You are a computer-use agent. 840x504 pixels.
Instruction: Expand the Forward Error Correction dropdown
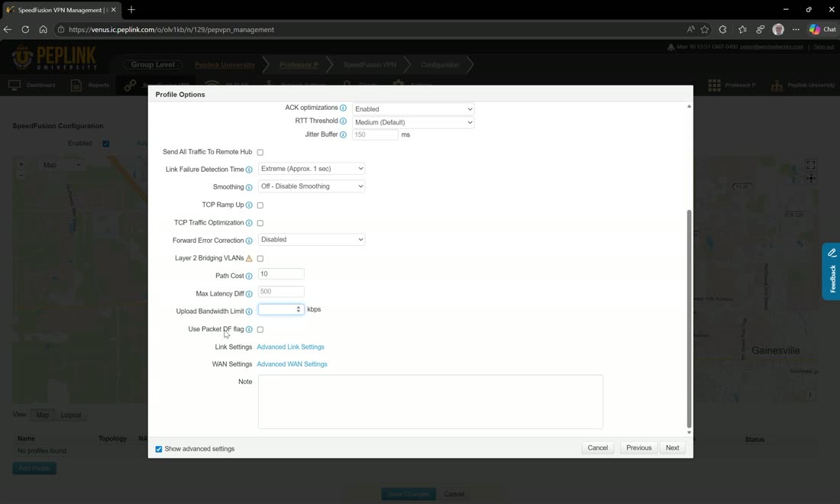tap(312, 240)
